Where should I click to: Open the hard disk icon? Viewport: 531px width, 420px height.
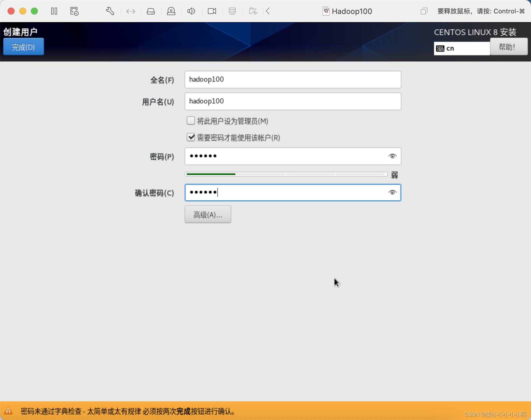tap(151, 11)
